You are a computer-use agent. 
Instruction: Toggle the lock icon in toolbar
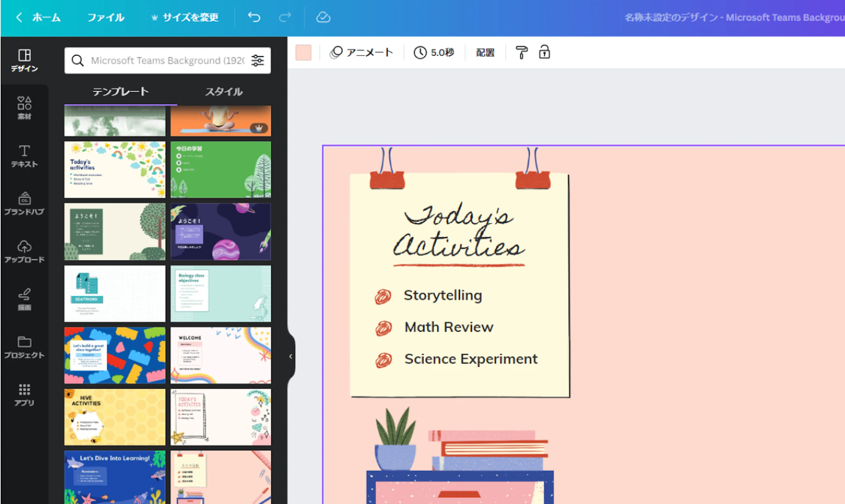coord(544,52)
